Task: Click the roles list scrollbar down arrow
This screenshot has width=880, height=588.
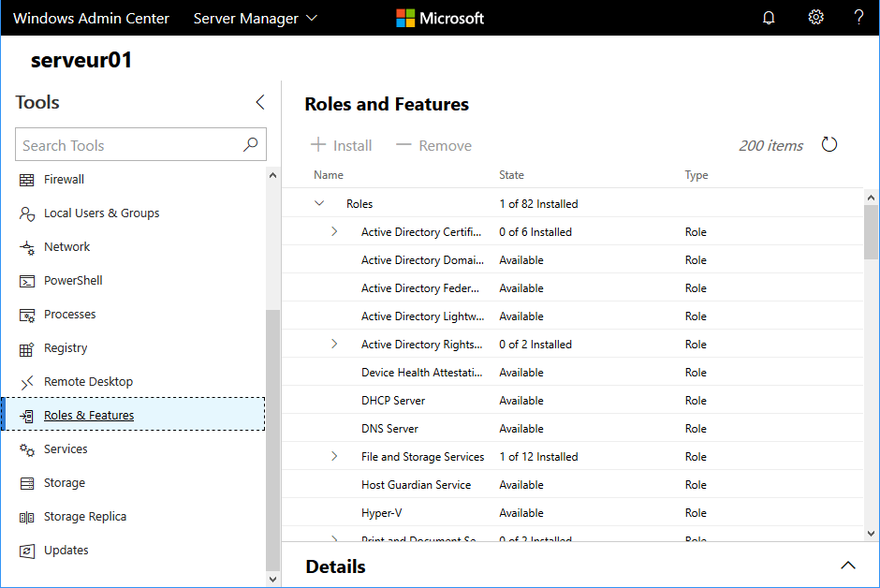Action: (871, 534)
